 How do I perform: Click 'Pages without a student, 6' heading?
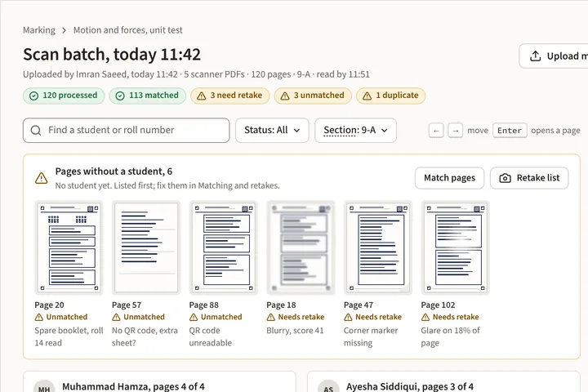(x=114, y=171)
